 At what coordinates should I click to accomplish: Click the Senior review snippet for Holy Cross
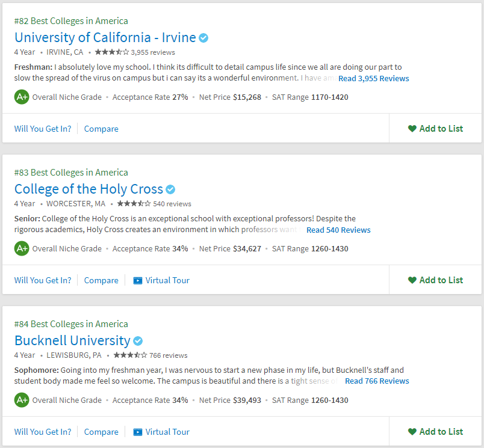point(185,224)
